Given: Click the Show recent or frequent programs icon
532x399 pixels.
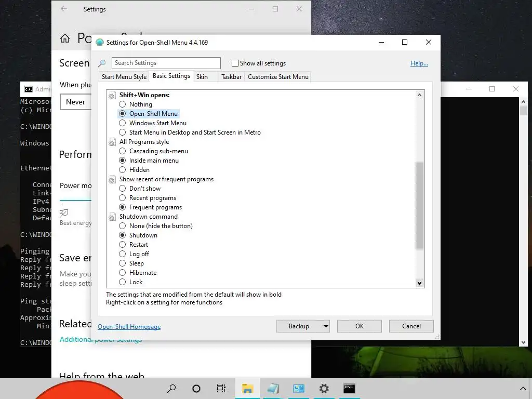Looking at the screenshot, I should tap(112, 179).
